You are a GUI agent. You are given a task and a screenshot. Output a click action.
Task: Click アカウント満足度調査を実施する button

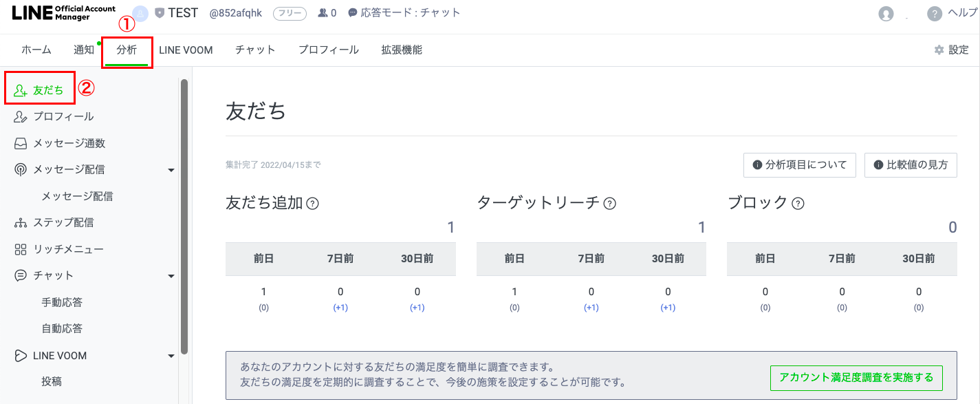(856, 378)
